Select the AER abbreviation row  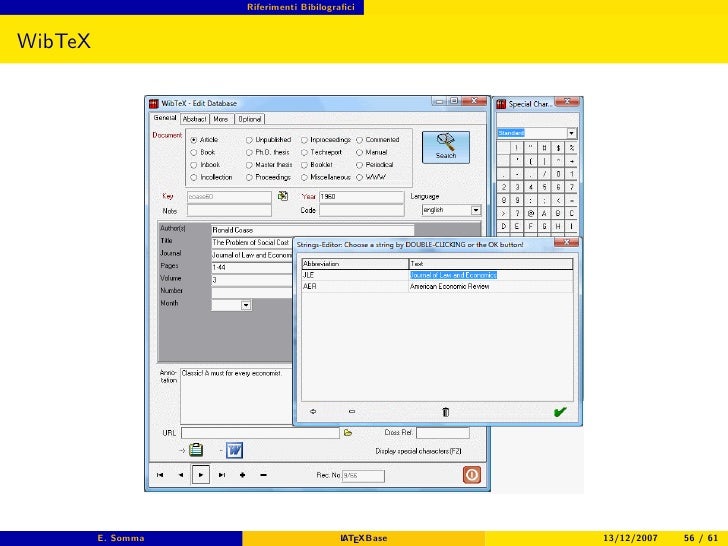(x=355, y=287)
